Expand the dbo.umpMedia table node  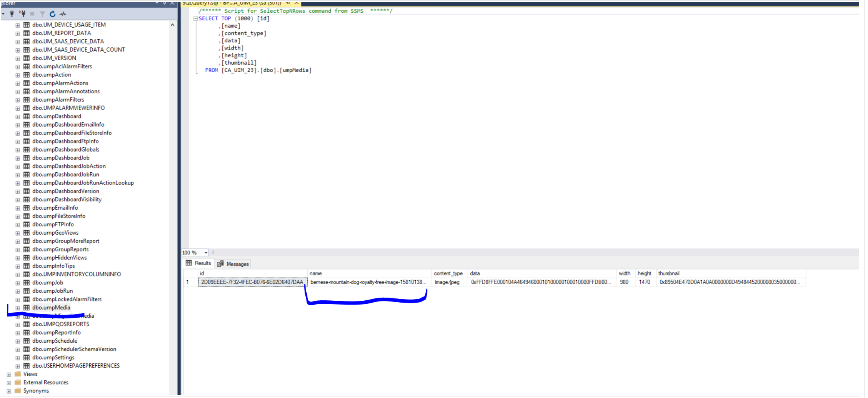[18, 308]
